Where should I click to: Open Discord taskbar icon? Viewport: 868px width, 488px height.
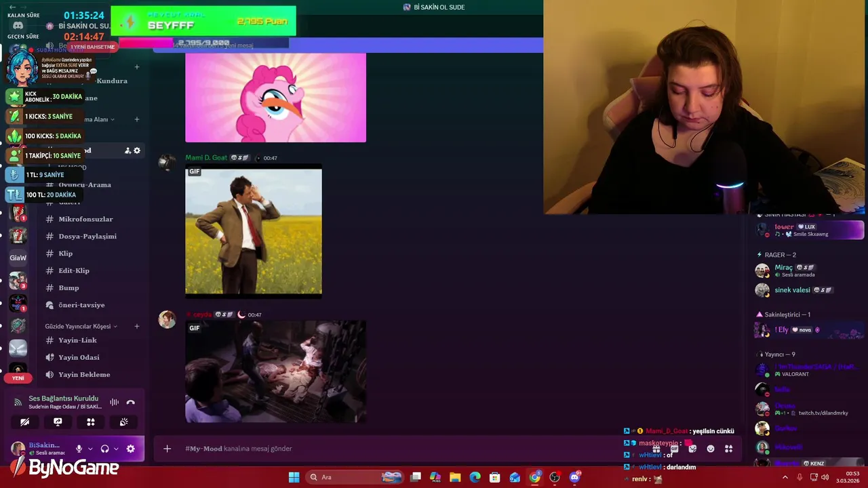(575, 477)
